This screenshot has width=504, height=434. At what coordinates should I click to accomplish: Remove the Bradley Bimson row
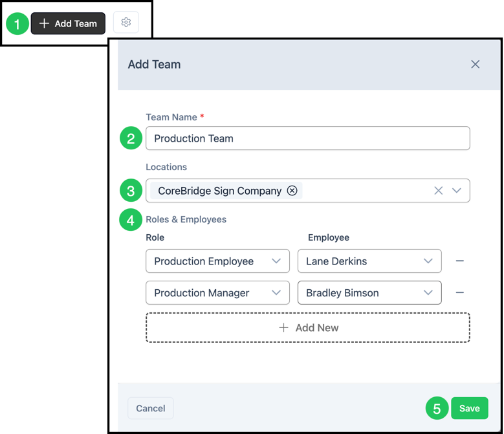(459, 292)
